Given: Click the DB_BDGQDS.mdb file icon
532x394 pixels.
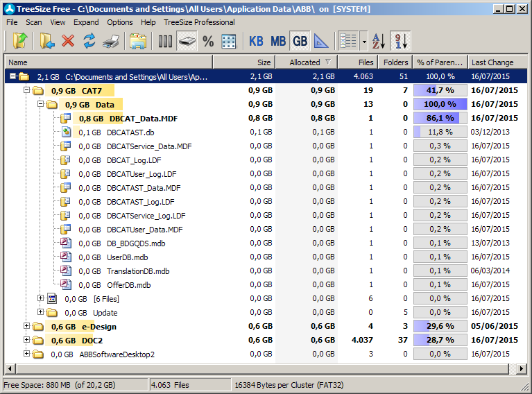Looking at the screenshot, I should (x=66, y=243).
